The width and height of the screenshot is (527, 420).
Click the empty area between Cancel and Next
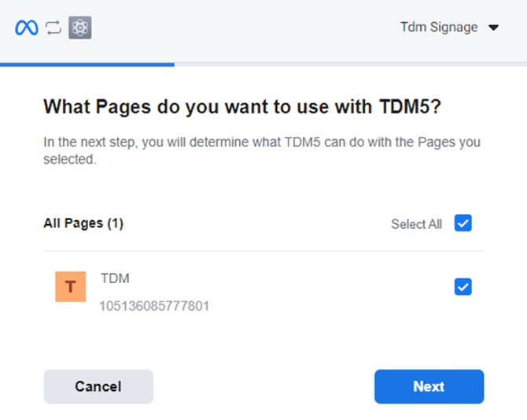pos(263,386)
